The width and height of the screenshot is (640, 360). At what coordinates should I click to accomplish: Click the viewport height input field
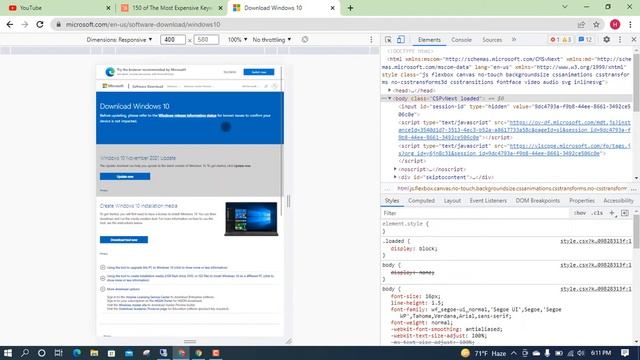(206, 40)
